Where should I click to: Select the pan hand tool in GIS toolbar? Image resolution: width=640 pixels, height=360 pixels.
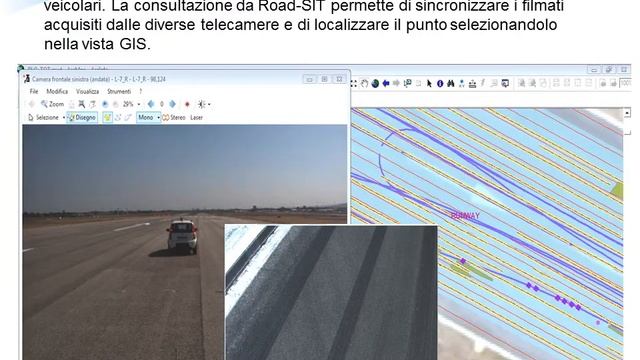[364, 84]
